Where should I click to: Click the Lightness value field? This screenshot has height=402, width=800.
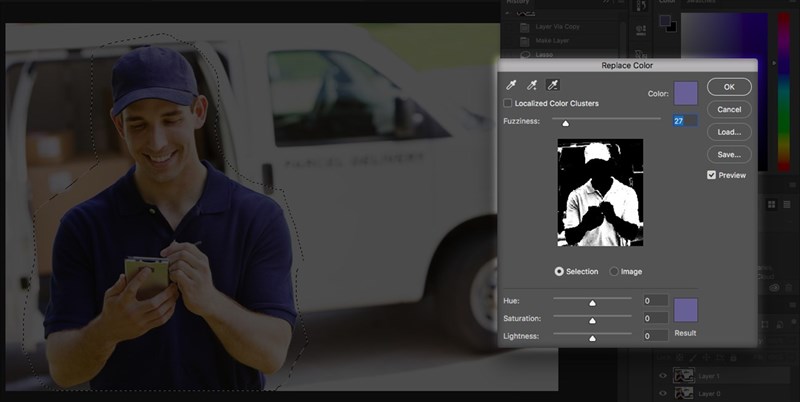656,336
